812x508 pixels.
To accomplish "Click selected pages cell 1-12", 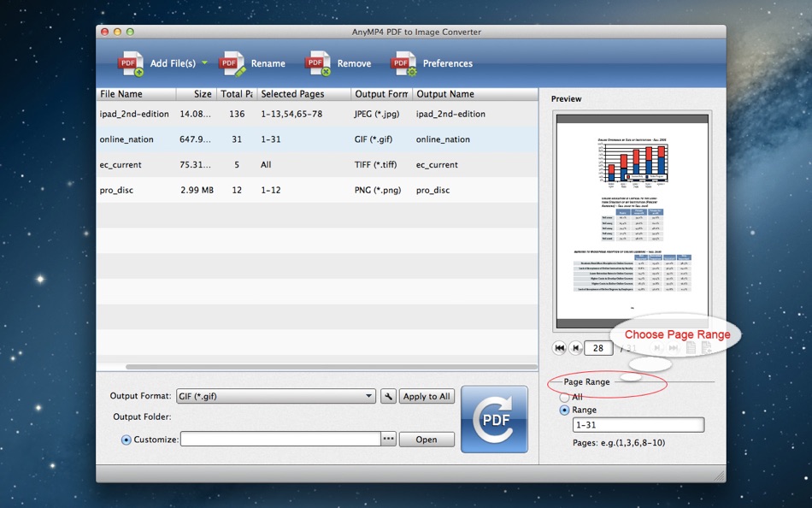I will click(271, 190).
